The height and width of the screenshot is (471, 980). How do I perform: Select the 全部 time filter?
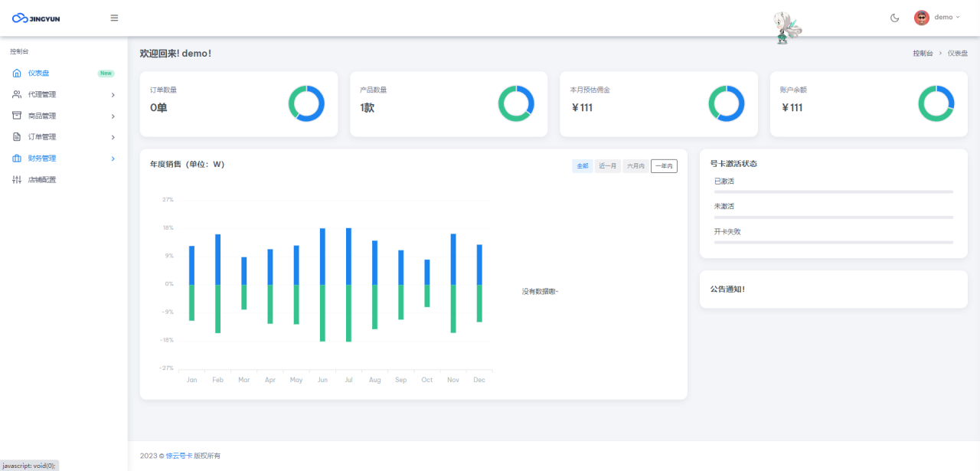(x=583, y=166)
